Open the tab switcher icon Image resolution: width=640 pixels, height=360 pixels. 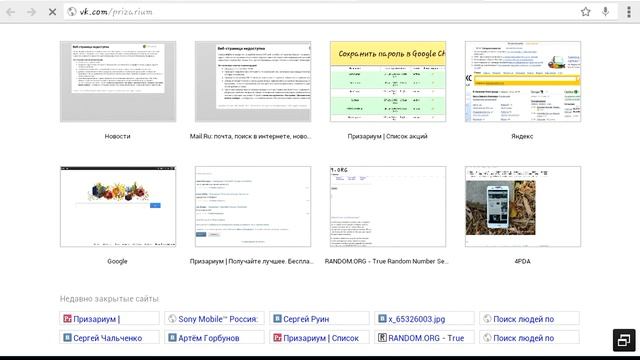point(624,340)
